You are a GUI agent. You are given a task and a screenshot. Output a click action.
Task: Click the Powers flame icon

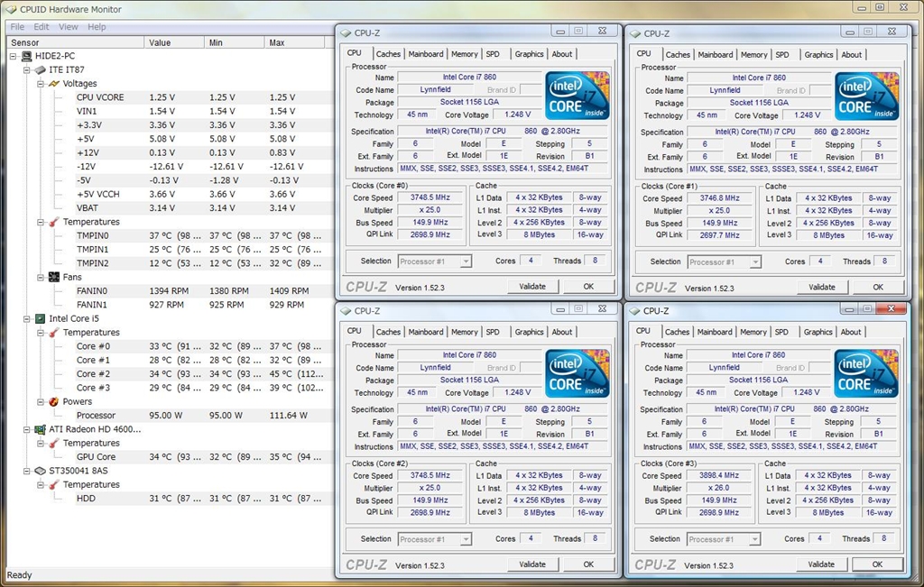(54, 402)
